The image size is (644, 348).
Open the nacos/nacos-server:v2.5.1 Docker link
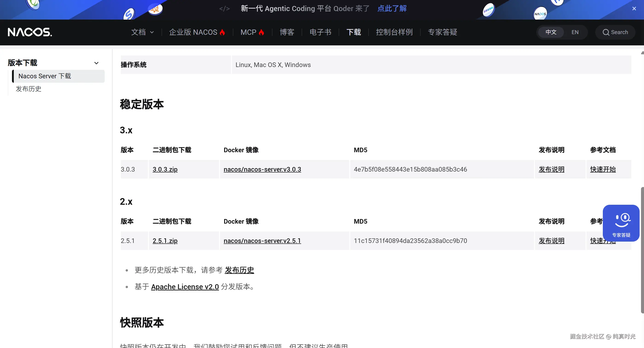[262, 241]
